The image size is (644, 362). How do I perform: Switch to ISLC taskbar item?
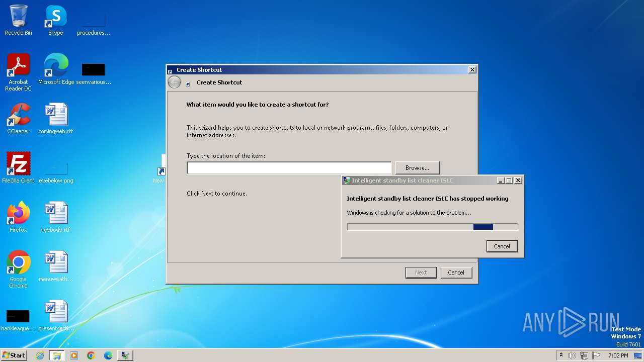click(125, 355)
